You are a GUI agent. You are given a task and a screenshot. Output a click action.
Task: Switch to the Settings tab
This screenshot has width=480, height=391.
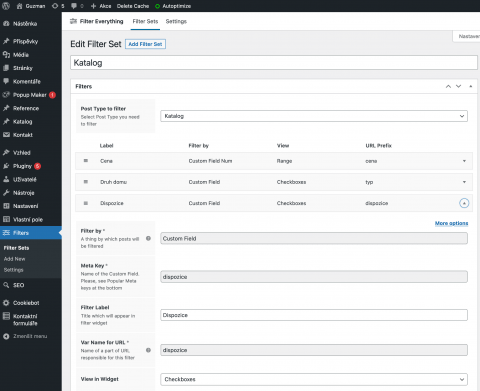pyautogui.click(x=176, y=21)
